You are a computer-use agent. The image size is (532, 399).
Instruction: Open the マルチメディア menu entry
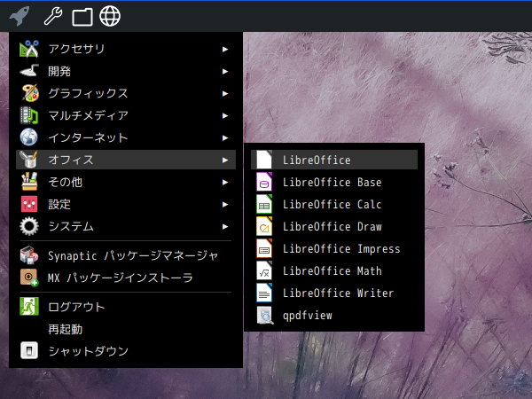(126, 115)
